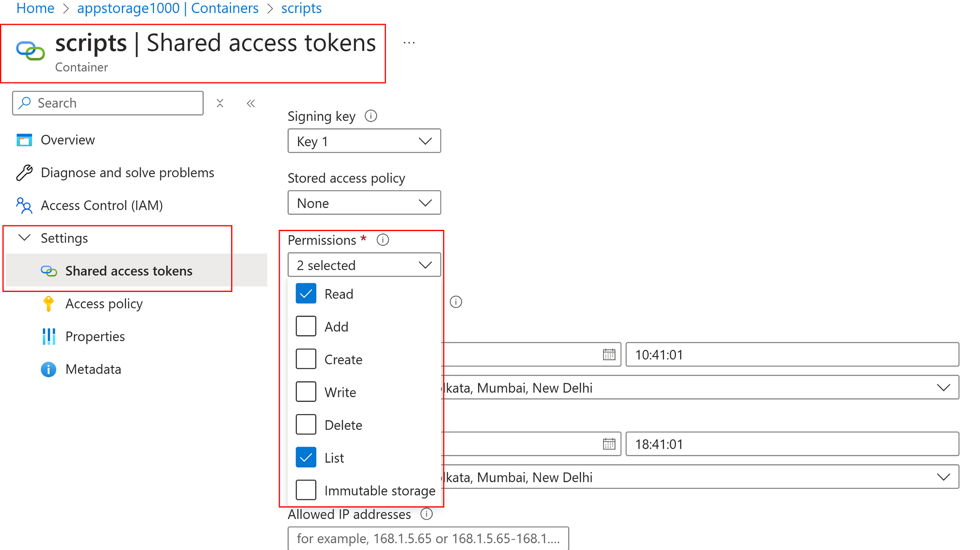Clear the sidebar search with X

(220, 103)
